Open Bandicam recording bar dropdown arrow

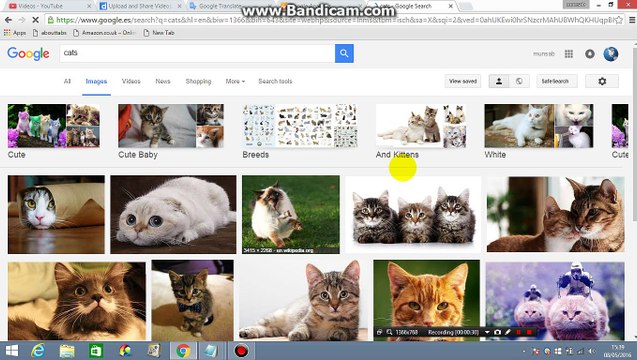coord(487,332)
